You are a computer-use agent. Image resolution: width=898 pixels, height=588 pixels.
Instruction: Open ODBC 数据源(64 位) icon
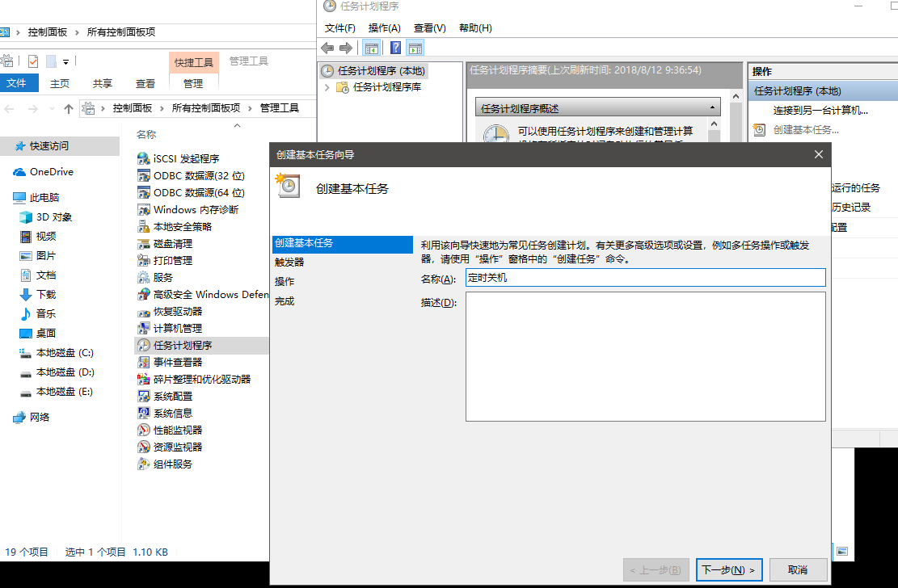(144, 192)
